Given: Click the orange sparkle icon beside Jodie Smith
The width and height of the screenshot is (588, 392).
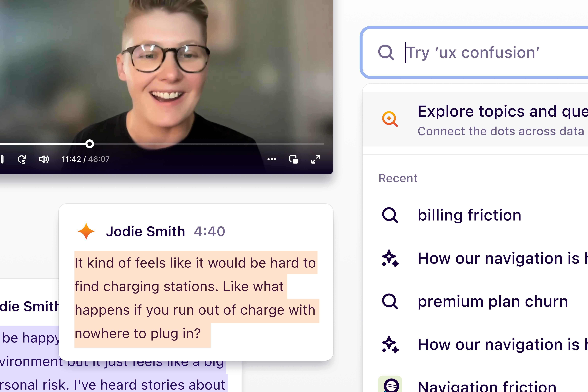Looking at the screenshot, I should pyautogui.click(x=86, y=231).
